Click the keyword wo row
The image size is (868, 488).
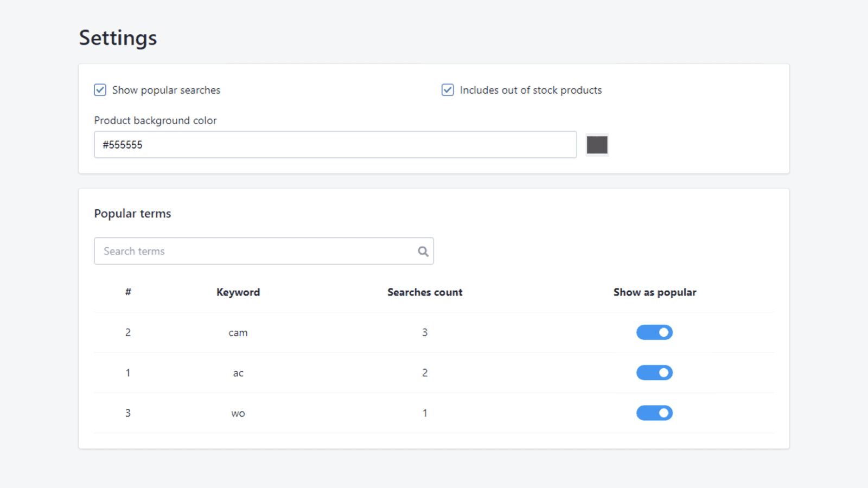(x=238, y=413)
